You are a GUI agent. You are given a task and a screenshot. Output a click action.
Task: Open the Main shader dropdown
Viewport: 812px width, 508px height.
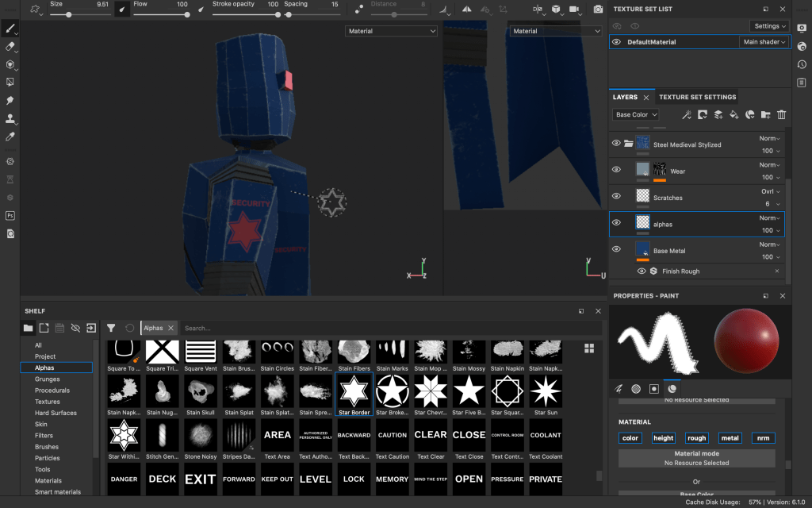[764, 42]
